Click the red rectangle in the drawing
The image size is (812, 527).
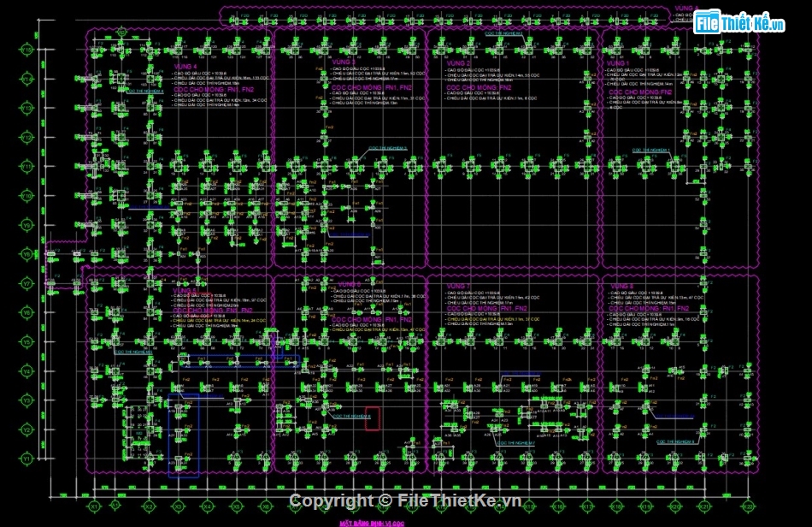(373, 417)
